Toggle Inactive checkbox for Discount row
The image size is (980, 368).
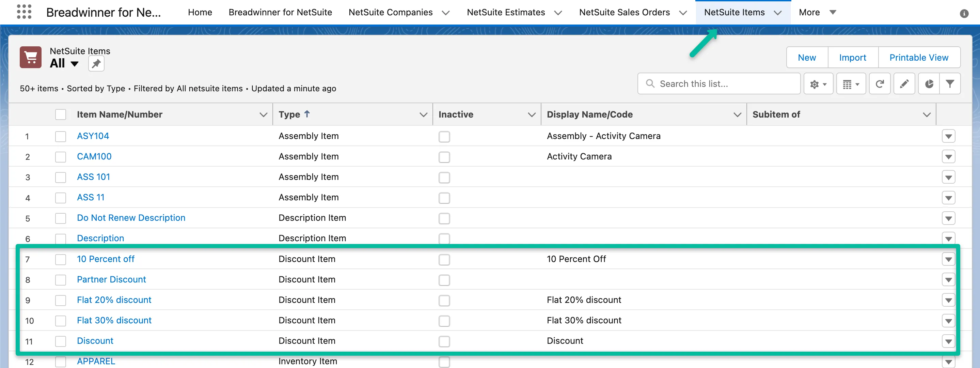pyautogui.click(x=444, y=341)
